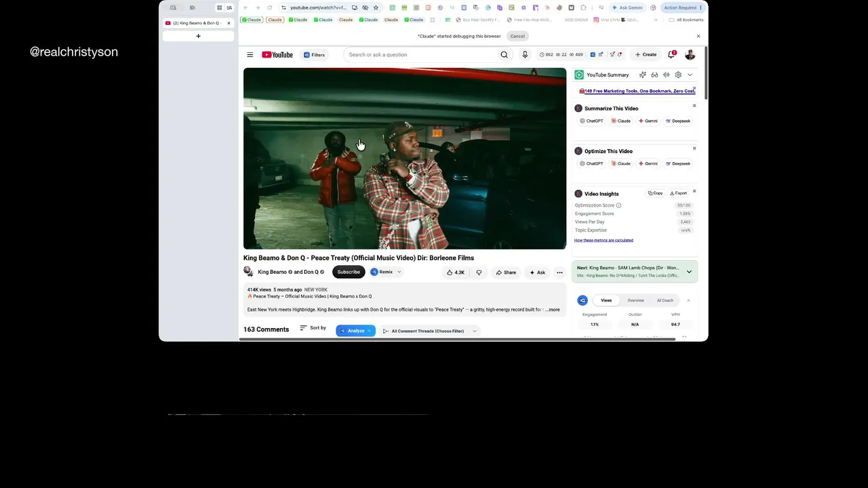Screen dimensions: 868x488
Task: Open the Free Hip-Hop Mixt... bookmark
Action: [x=529, y=20]
